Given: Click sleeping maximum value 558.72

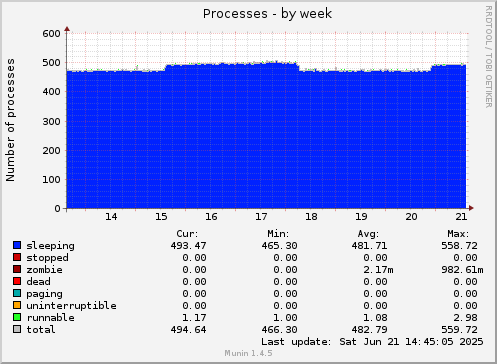Looking at the screenshot, I should (459, 246).
